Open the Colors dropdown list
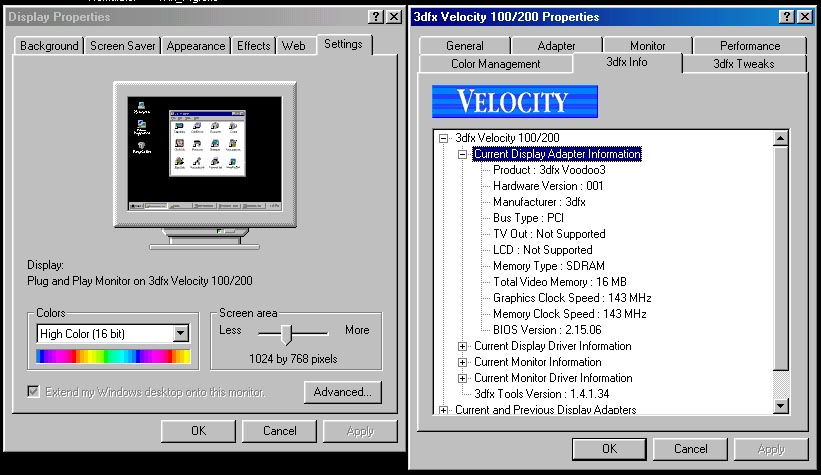821x475 pixels. (x=181, y=334)
